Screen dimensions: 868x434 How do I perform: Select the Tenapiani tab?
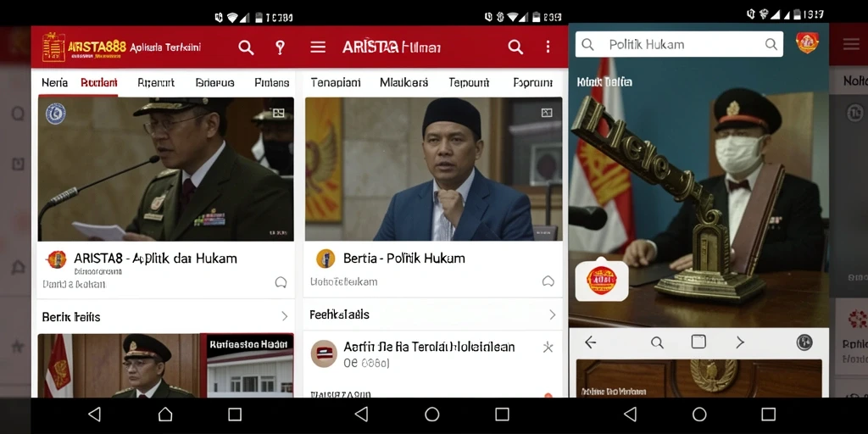coord(336,82)
